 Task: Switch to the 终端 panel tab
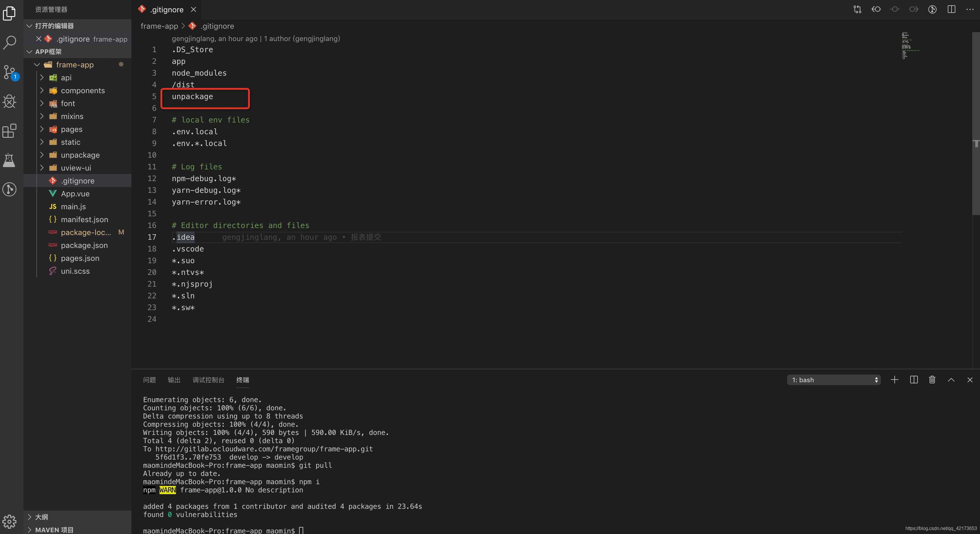pos(243,380)
